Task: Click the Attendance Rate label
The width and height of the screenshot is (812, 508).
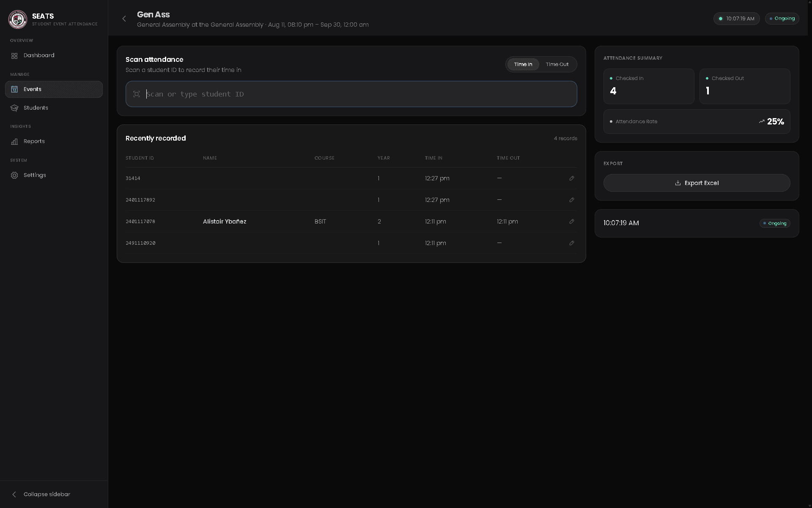Action: (x=636, y=121)
